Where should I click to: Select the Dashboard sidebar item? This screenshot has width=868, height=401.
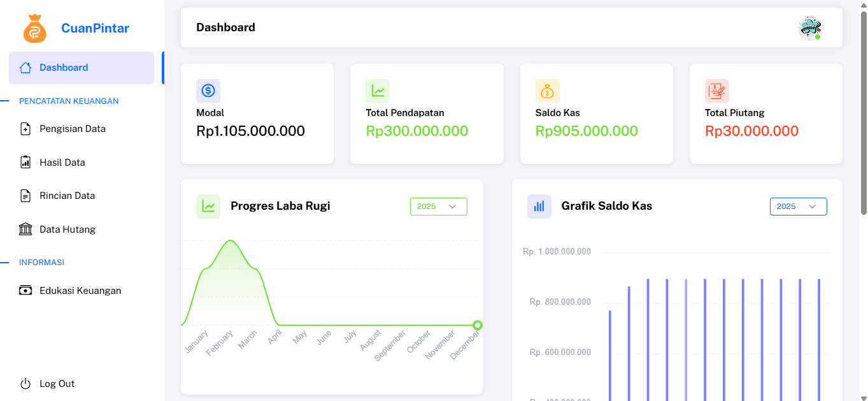click(64, 68)
